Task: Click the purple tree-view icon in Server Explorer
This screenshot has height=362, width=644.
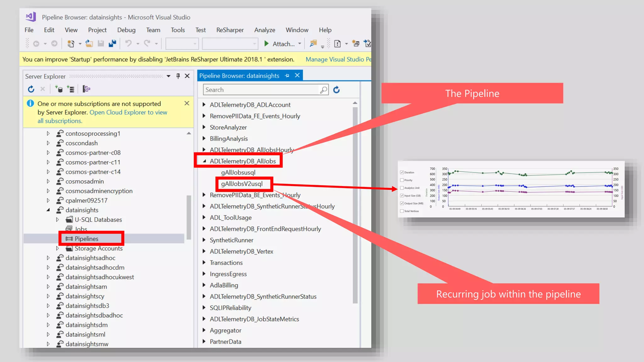Action: click(86, 89)
